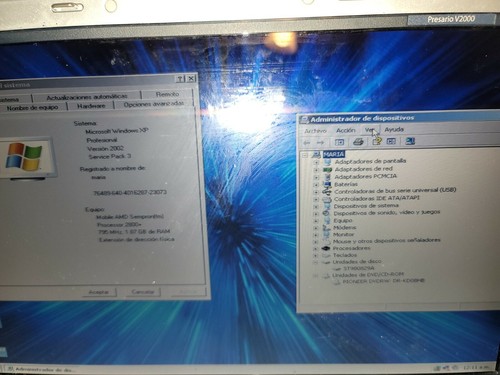Click the Dispositivos de sonido speaker icon
Screen dimensions: 500x375
pyautogui.click(x=327, y=213)
